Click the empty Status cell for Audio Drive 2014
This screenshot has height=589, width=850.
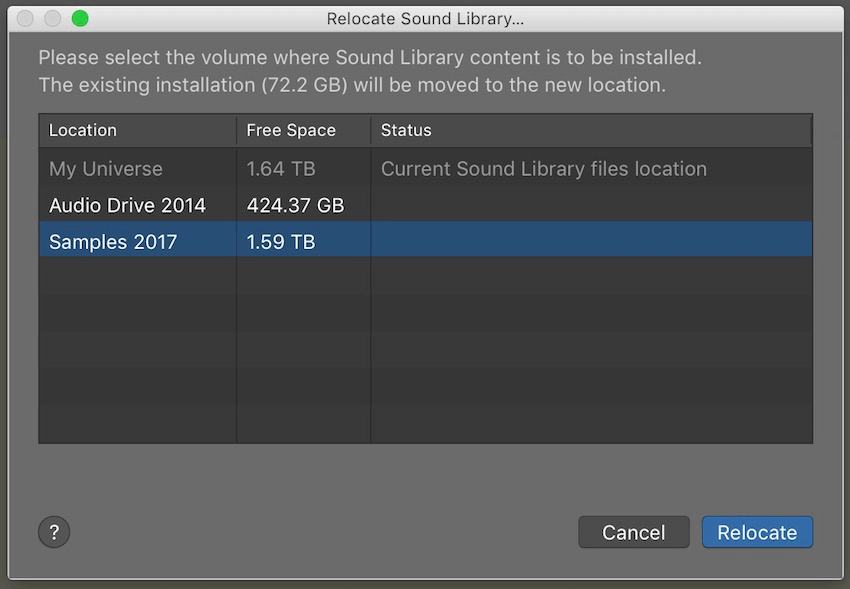591,205
